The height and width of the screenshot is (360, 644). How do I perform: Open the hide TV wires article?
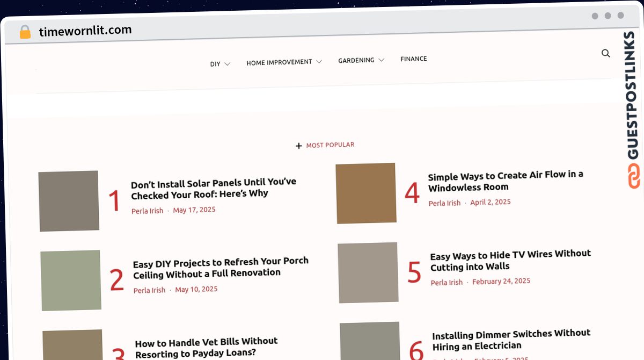pos(510,261)
